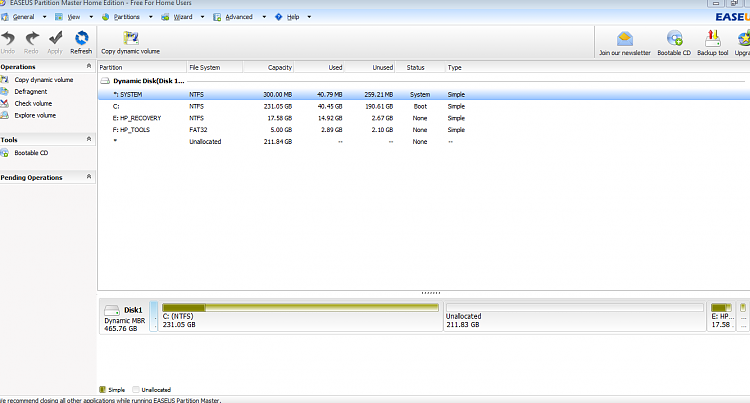
Task: Choose Check volume operation
Action: [33, 103]
